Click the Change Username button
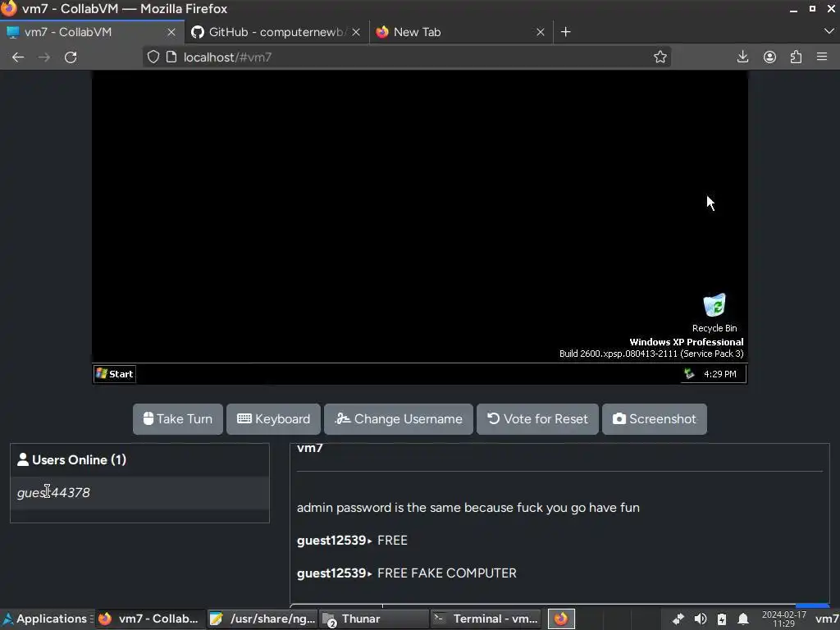Screen dimensions: 840x630 399,419
